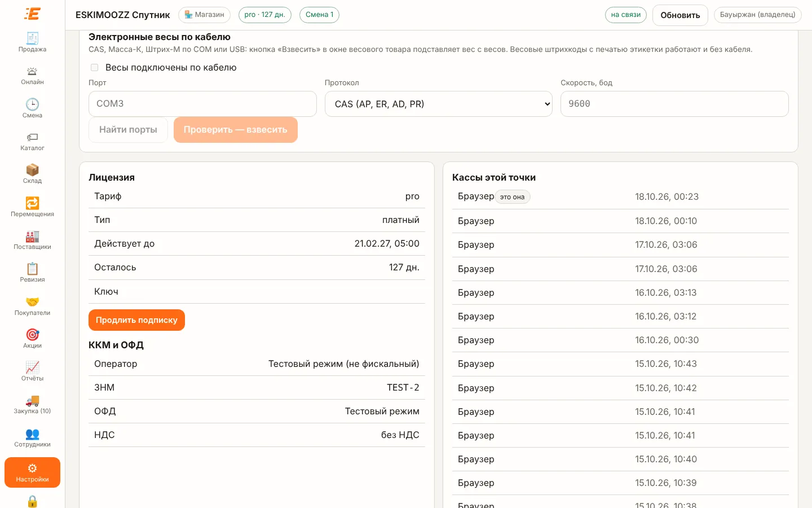Click Тестовый режим (не фискальный) value
Screen dimensions: 812x508
click(x=343, y=364)
